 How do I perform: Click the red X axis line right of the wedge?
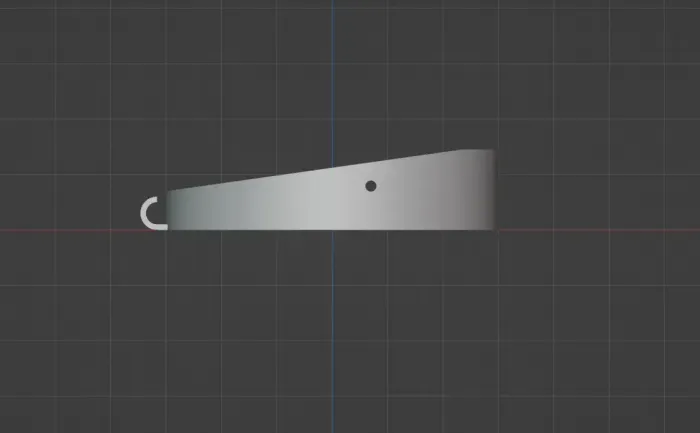click(x=600, y=231)
